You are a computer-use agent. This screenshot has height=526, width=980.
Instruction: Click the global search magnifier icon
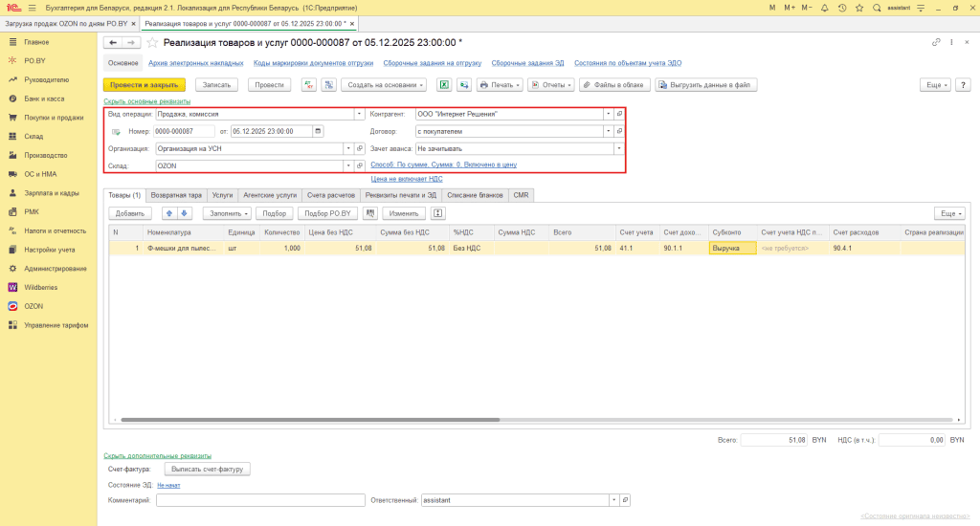pyautogui.click(x=877, y=8)
